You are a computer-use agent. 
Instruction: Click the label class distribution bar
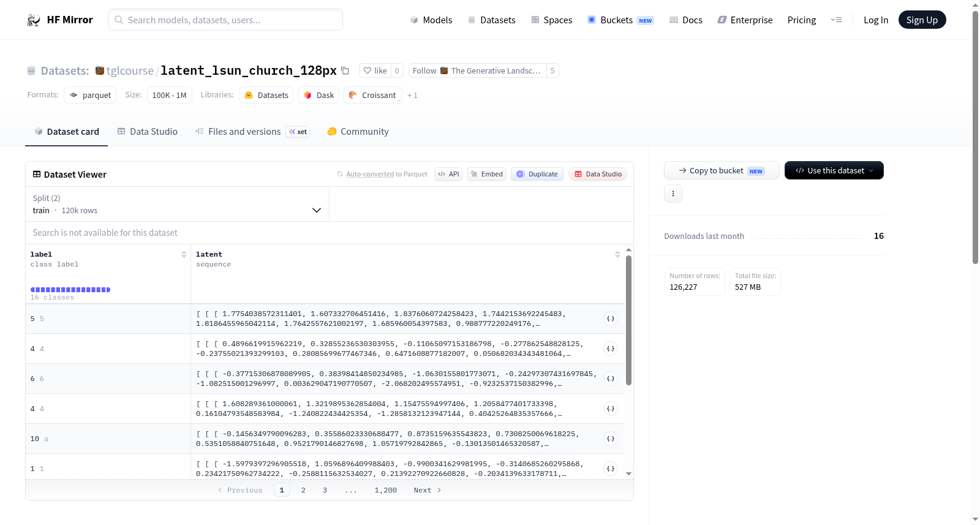pos(70,290)
